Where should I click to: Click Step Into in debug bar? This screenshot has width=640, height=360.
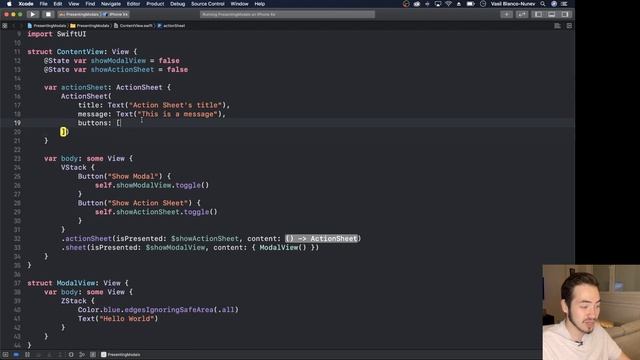tap(49, 355)
